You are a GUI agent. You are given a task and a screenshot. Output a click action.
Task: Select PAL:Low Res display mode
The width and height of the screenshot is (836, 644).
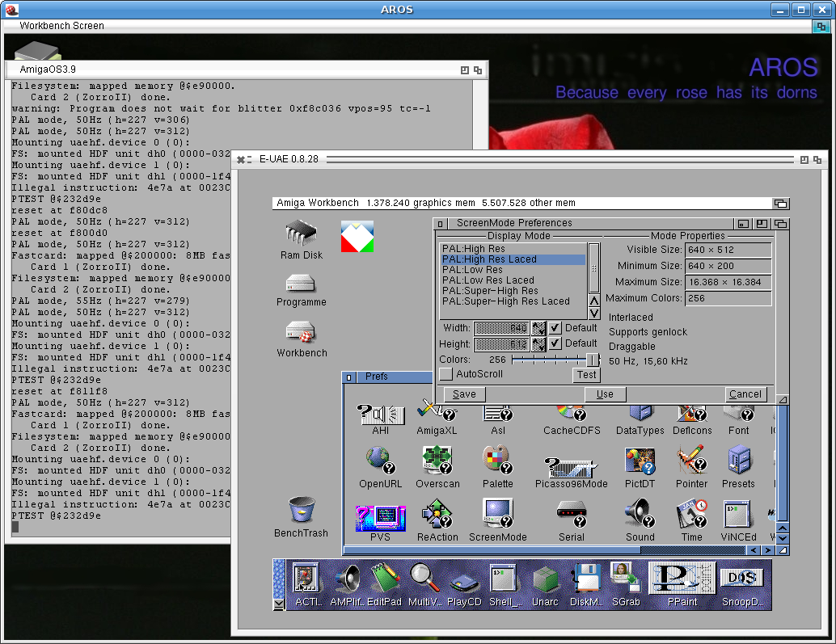tap(472, 270)
